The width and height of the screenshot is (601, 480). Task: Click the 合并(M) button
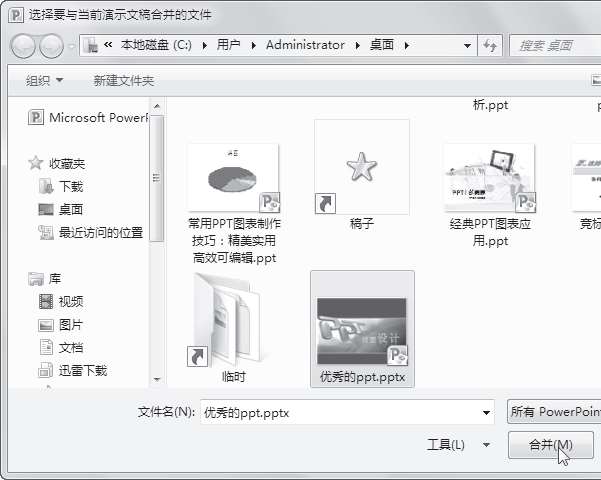click(x=550, y=444)
